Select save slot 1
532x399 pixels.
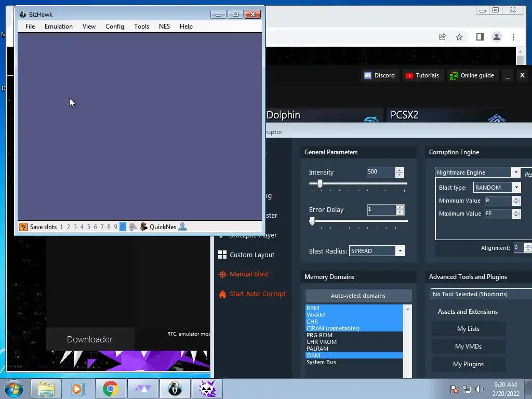[x=61, y=227]
